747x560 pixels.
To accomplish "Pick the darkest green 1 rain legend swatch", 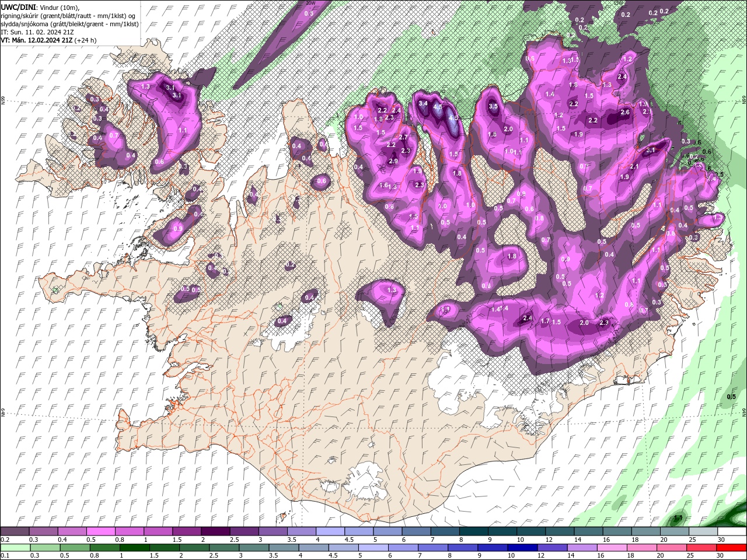I will tap(134, 548).
